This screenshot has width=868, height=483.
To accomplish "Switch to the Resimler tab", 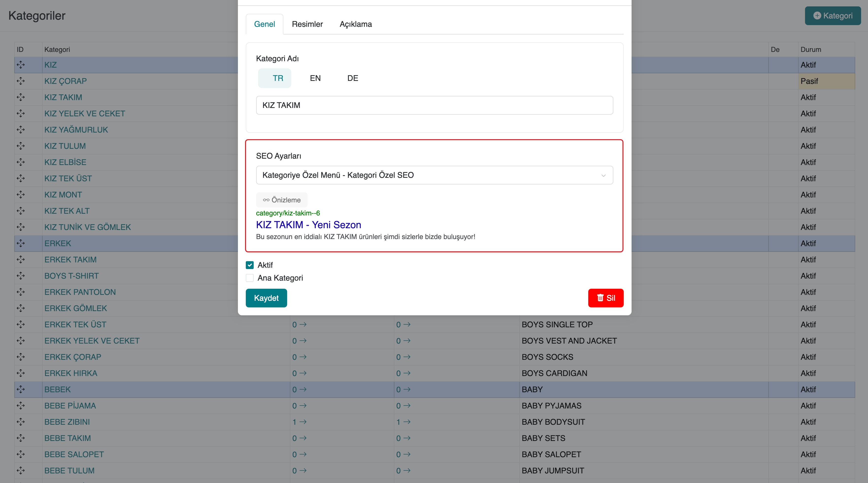I will click(x=307, y=24).
